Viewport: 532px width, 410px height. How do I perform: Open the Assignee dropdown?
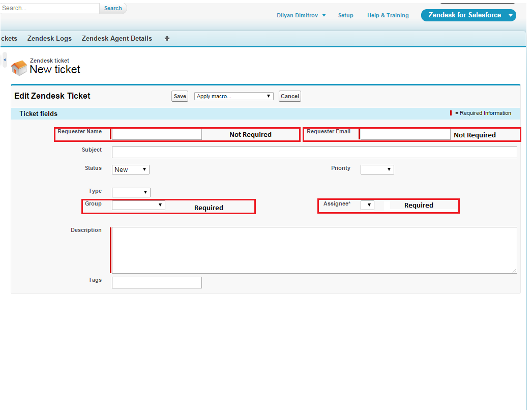(x=367, y=205)
